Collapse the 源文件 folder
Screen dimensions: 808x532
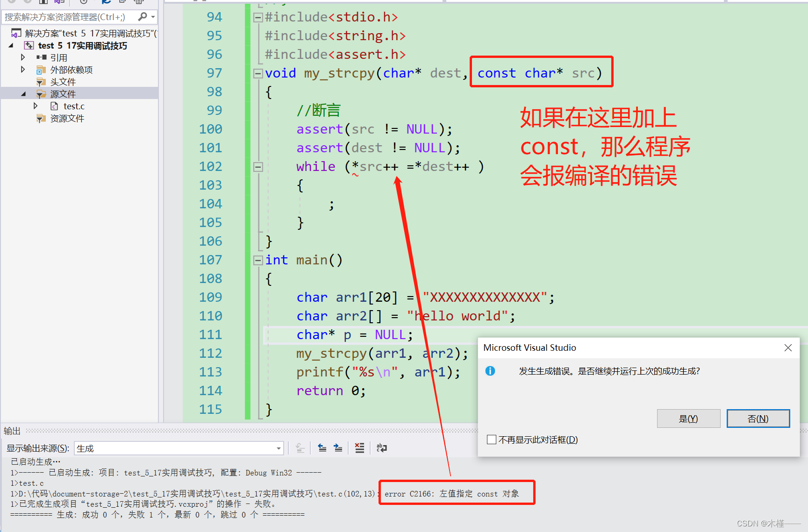pos(23,94)
